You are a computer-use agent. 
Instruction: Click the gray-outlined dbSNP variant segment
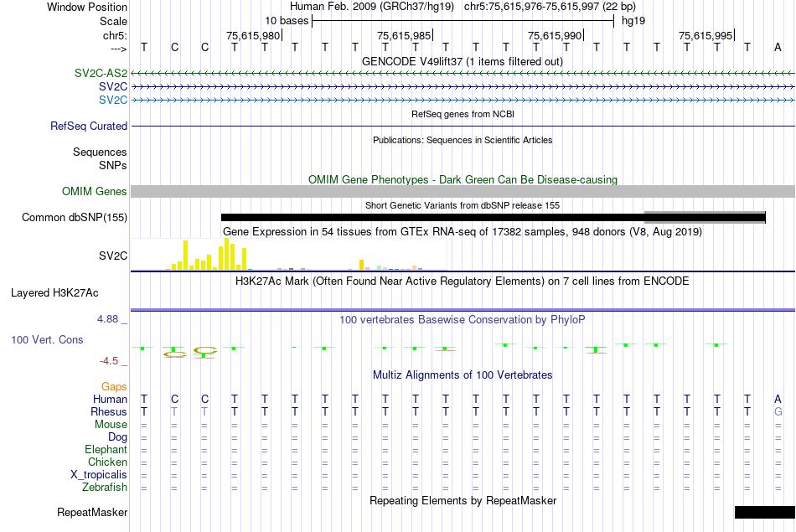(705, 217)
